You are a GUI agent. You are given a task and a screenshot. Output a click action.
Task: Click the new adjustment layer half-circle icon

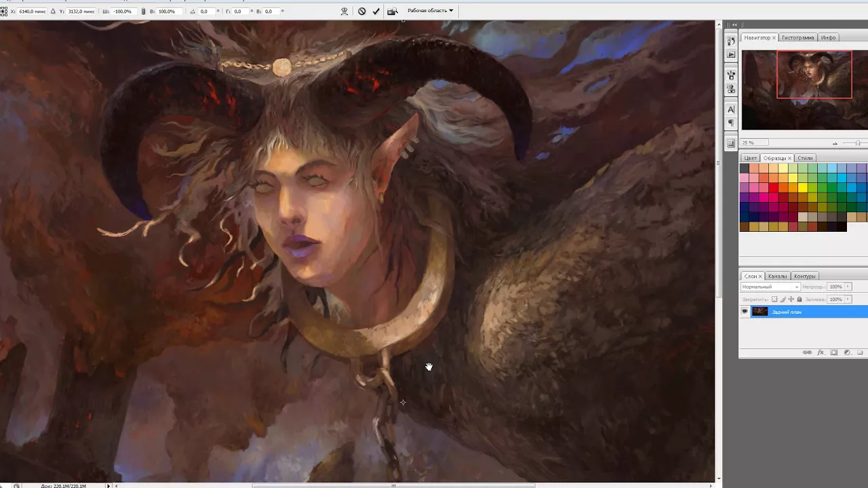(x=847, y=352)
